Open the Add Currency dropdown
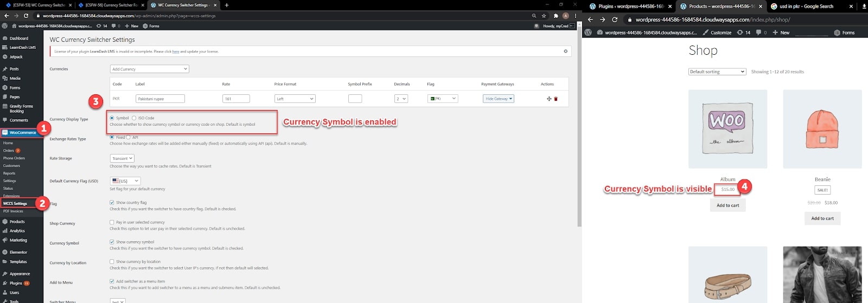The image size is (868, 303). tap(149, 69)
